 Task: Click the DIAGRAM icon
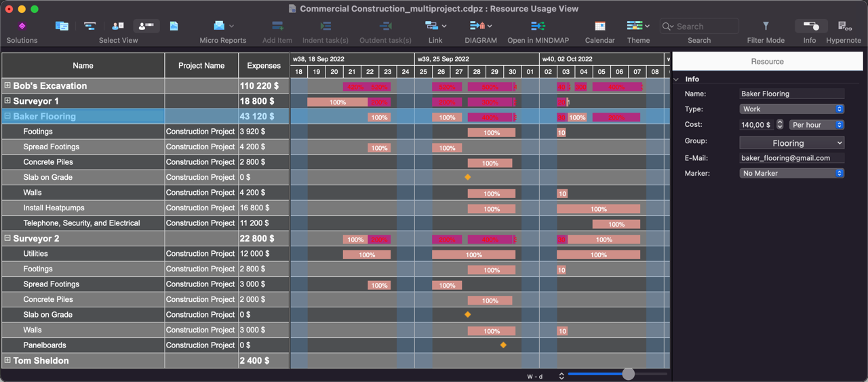(477, 26)
